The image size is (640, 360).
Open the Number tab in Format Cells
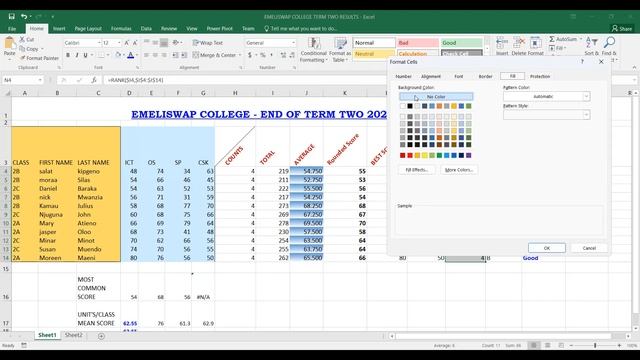(403, 76)
